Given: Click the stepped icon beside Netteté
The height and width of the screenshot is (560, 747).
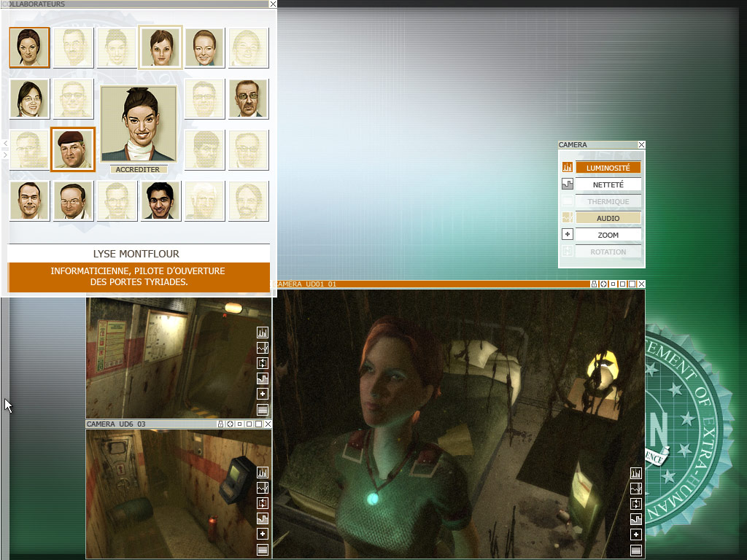Looking at the screenshot, I should point(568,184).
